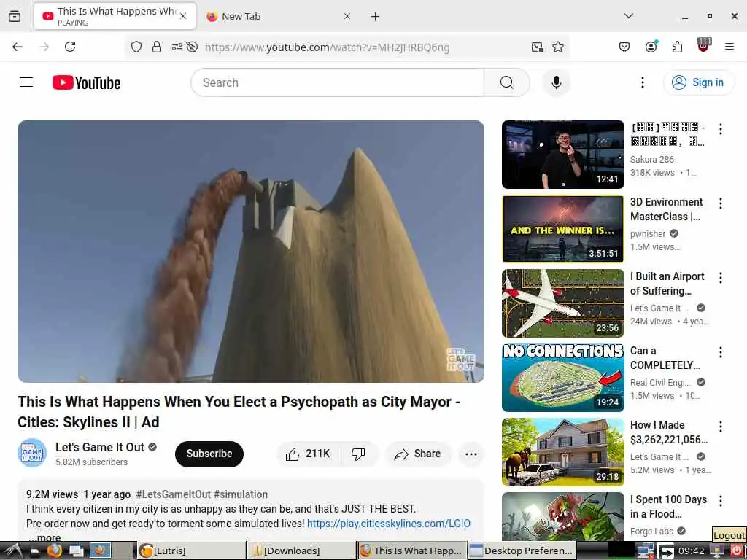Screen dimensions: 747x560
Task: Open NO CONNECTIONS thumbnail (19:24)
Action: coord(562,377)
